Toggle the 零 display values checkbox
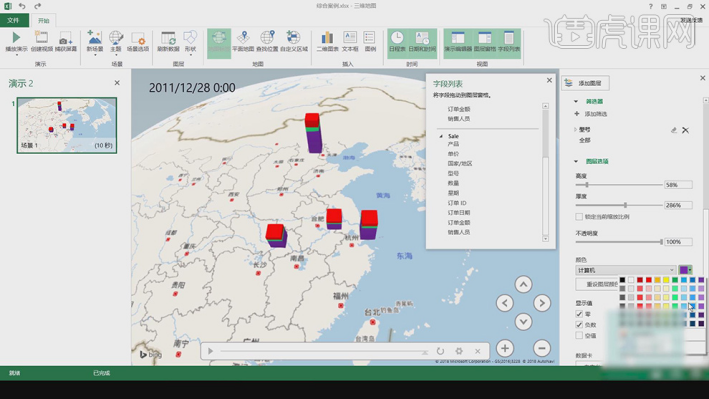The image size is (709, 399). click(579, 314)
